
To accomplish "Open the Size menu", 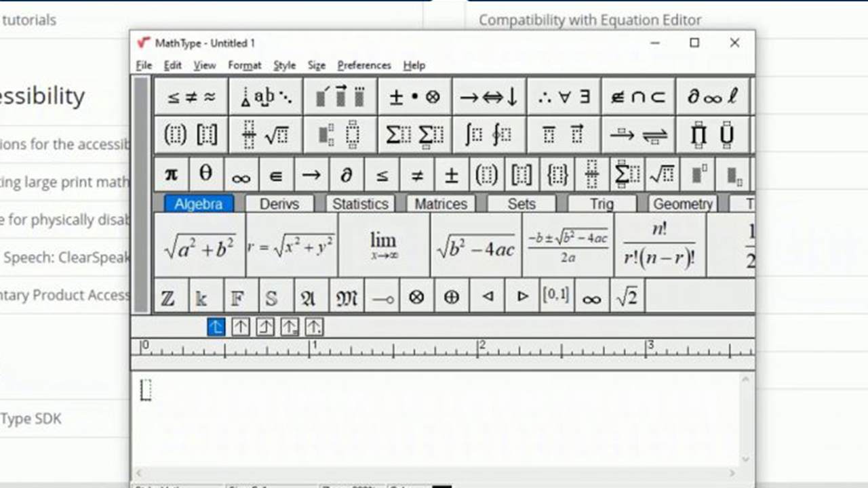I will point(317,66).
